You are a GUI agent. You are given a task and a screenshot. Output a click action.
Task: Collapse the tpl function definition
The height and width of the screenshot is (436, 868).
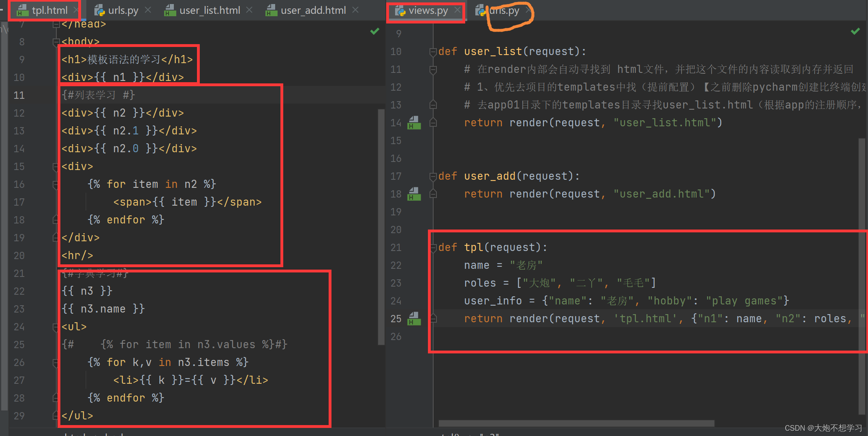click(433, 247)
